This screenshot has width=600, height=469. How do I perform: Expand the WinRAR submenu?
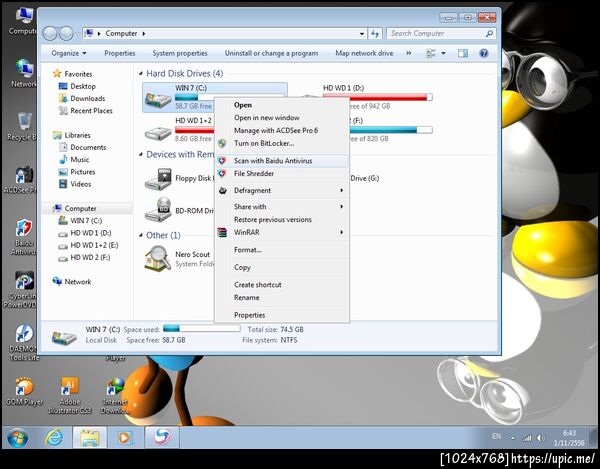pyautogui.click(x=341, y=232)
